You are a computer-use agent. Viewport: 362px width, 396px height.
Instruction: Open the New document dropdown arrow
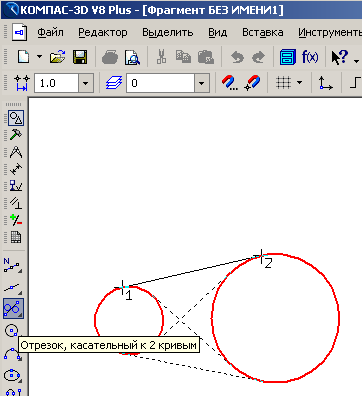coord(39,57)
